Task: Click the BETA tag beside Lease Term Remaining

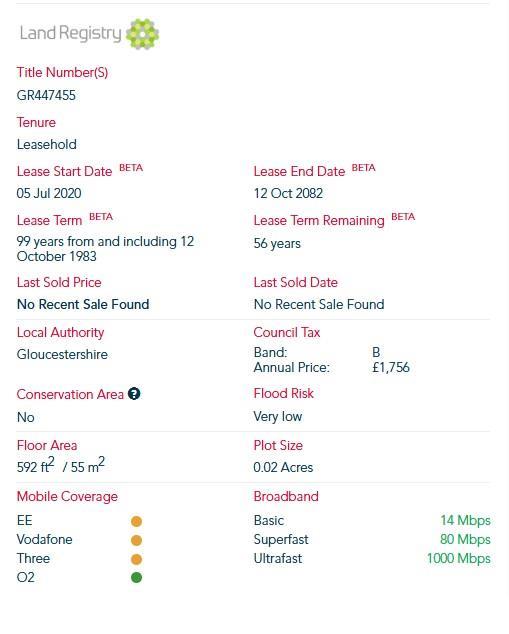Action: 403,217
